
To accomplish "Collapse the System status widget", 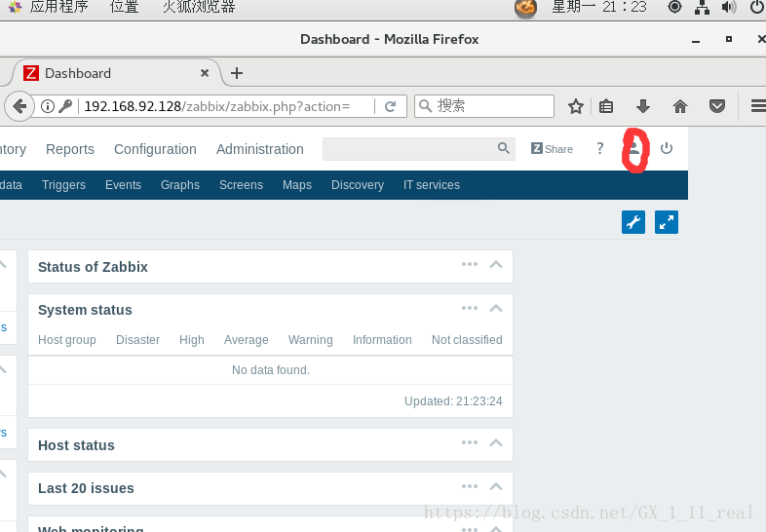I will pos(496,308).
